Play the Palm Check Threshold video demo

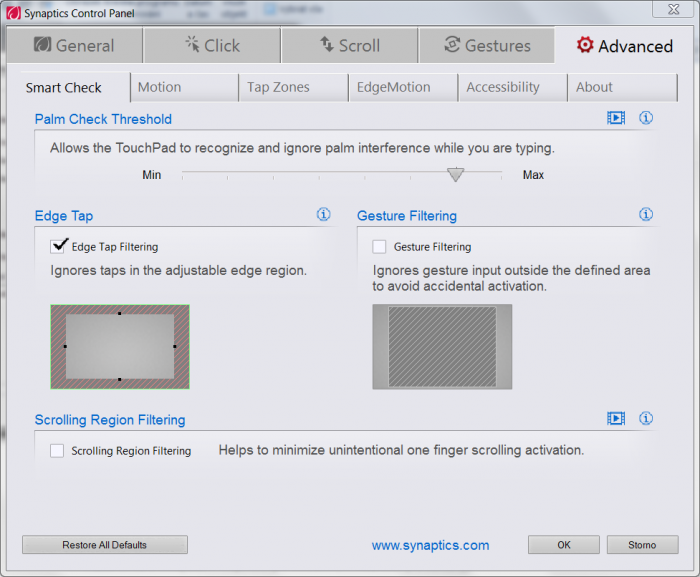click(616, 118)
